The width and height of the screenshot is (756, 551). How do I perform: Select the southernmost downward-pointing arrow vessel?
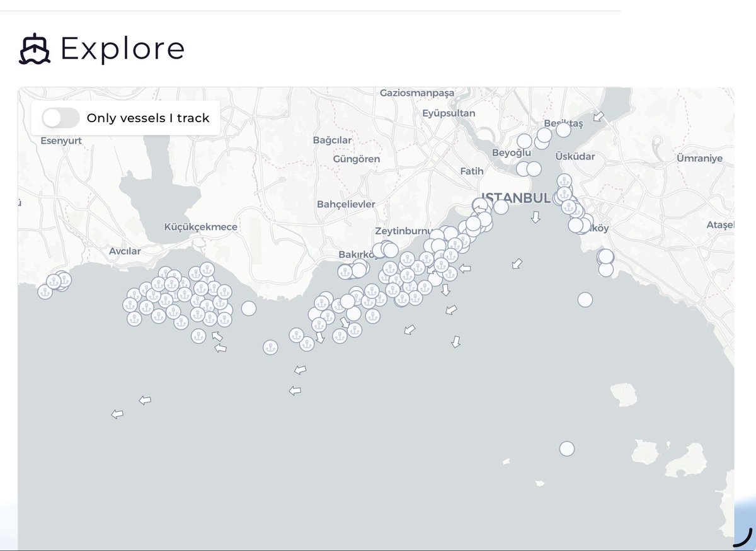point(455,342)
